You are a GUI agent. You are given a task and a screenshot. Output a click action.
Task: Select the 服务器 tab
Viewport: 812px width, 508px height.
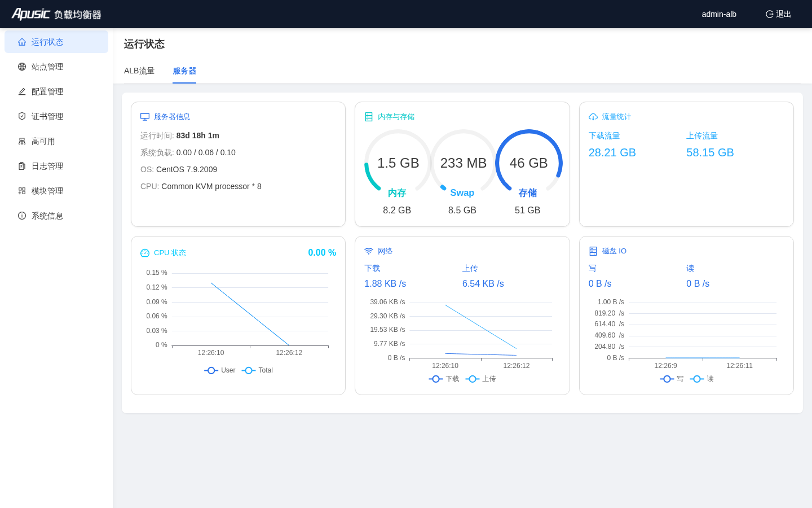(x=184, y=71)
